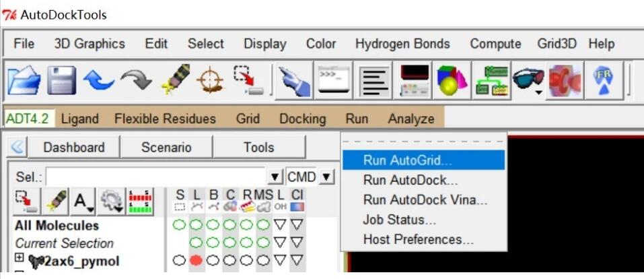Open the CMD dropdown arrow

coord(326,177)
